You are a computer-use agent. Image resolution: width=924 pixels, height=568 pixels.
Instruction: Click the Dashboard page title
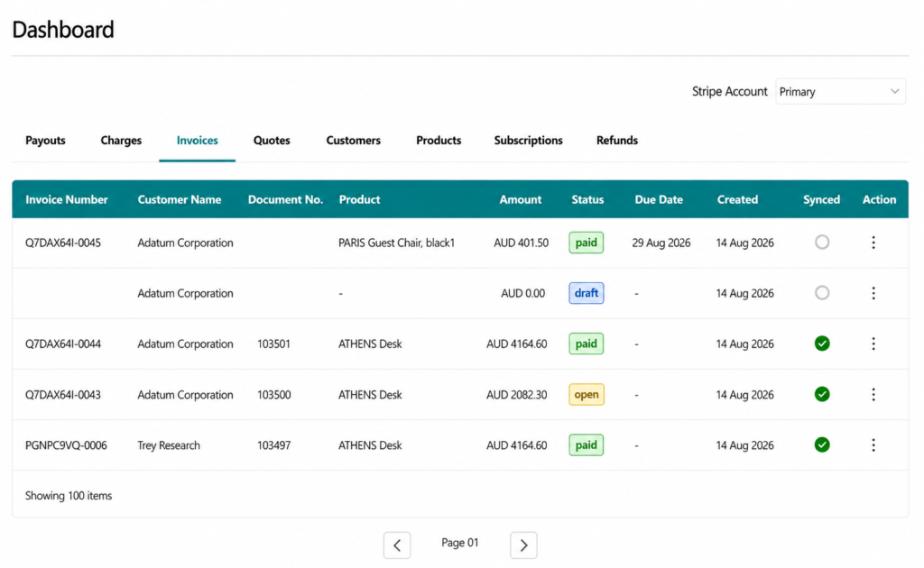tap(63, 30)
